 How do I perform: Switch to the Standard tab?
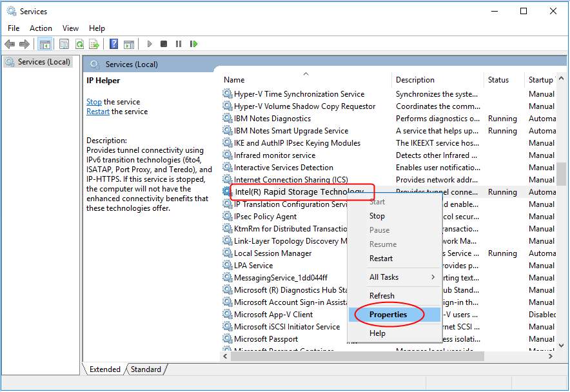pos(146,369)
